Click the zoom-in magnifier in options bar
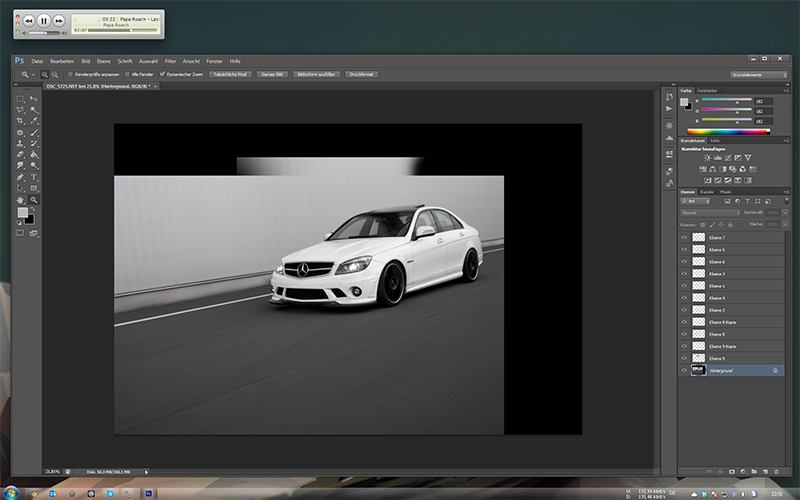800x500 pixels. point(45,74)
